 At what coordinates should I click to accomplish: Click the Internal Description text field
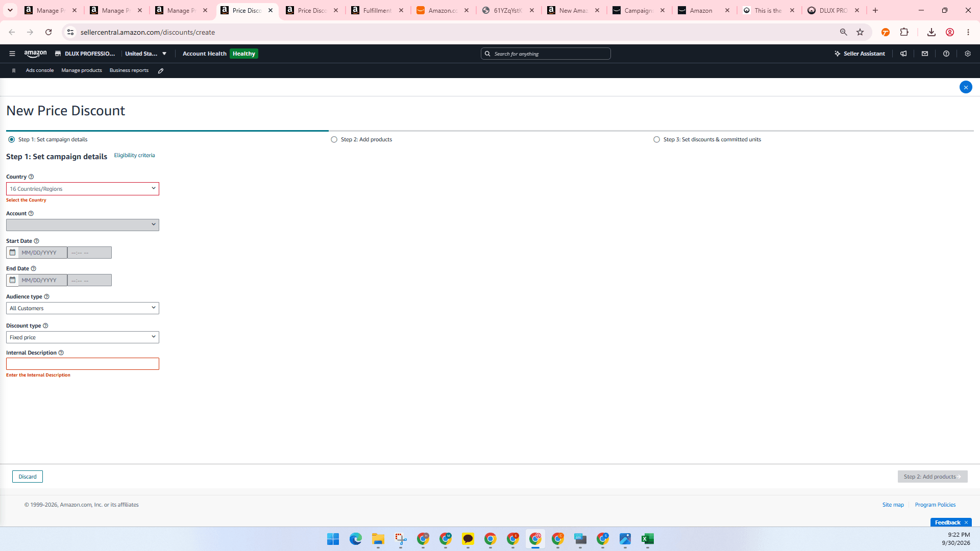[83, 364]
